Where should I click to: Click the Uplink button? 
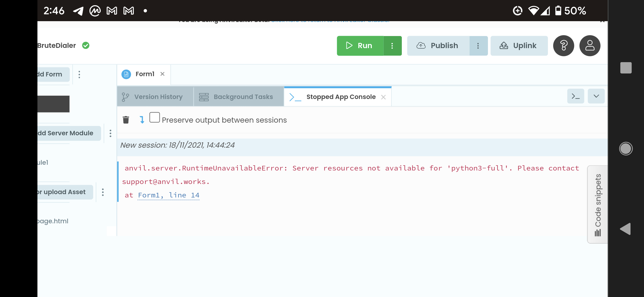pos(519,46)
